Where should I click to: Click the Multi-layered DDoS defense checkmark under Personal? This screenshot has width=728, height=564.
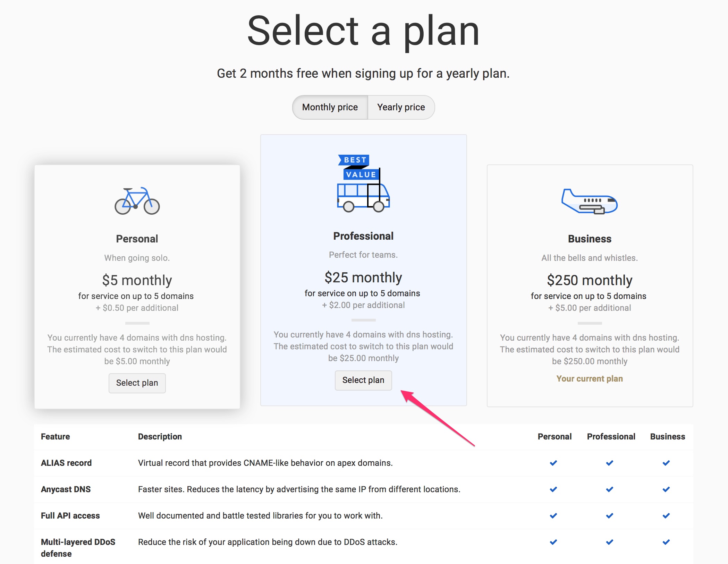(553, 542)
